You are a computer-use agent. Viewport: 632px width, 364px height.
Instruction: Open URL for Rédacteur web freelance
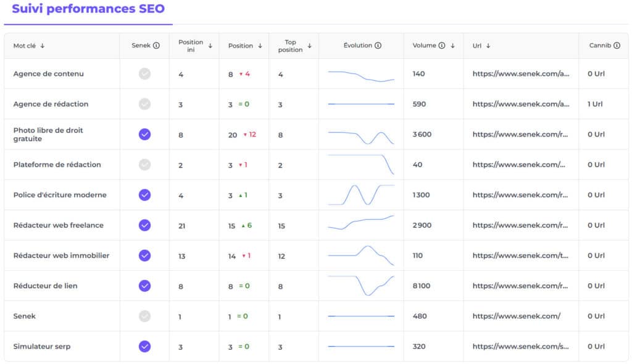(520, 225)
